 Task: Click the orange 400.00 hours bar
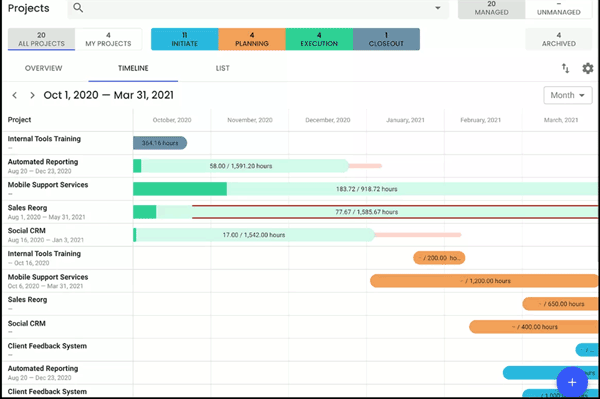pyautogui.click(x=534, y=327)
